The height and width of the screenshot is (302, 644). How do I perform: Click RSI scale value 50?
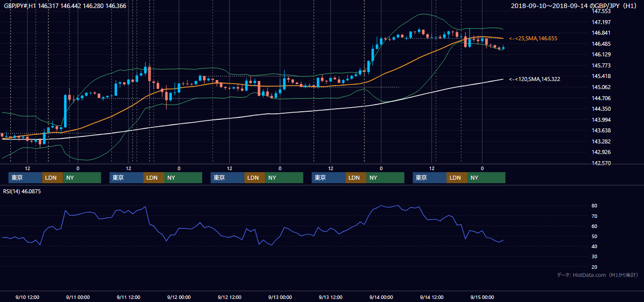(595, 236)
